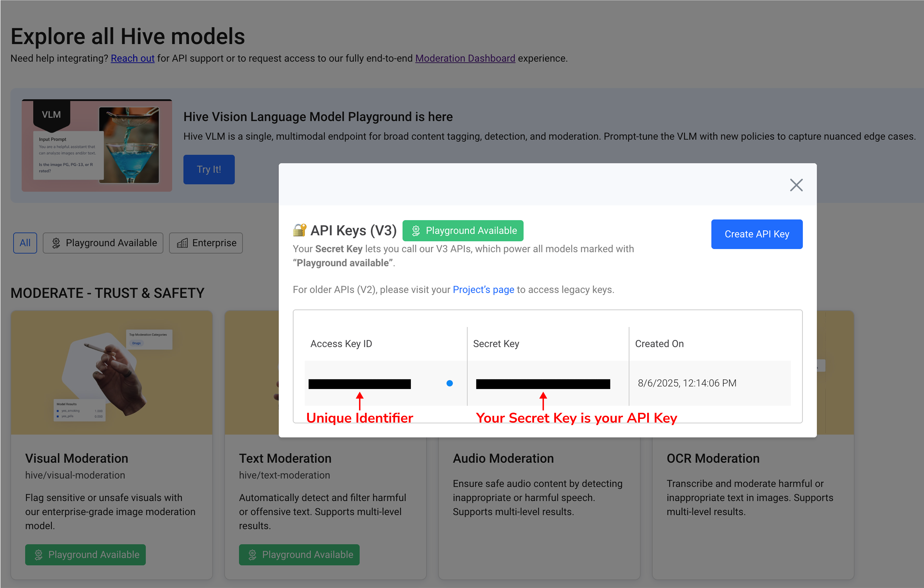This screenshot has width=924, height=588.
Task: Click the VLM playground banner thumbnail
Action: tap(97, 145)
